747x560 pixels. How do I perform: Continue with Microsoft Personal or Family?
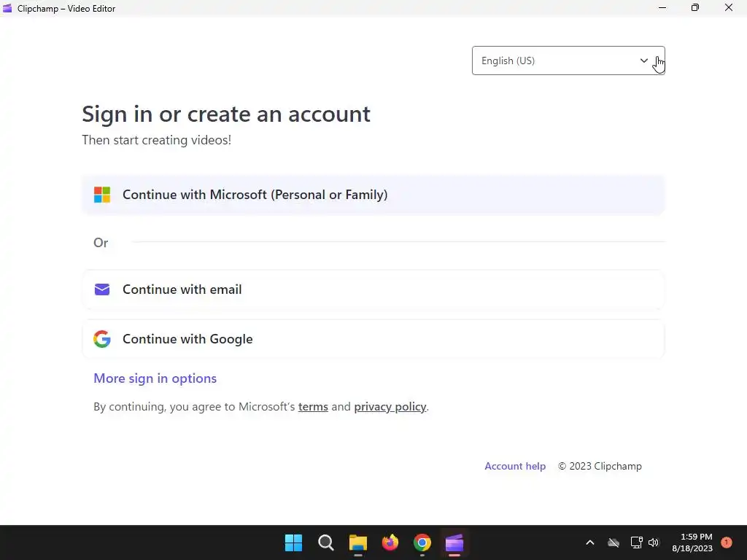point(373,195)
